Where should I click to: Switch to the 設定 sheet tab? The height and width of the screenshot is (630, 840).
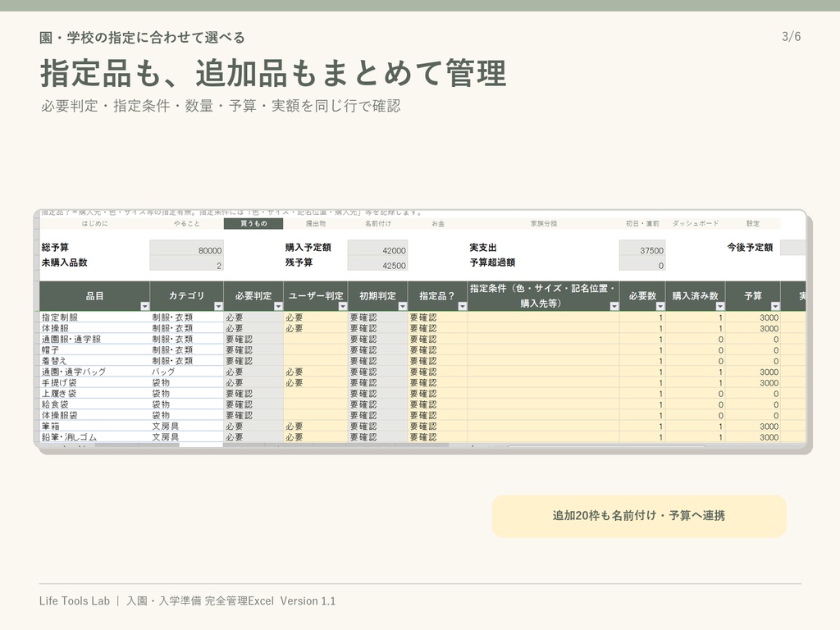pyautogui.click(x=753, y=223)
